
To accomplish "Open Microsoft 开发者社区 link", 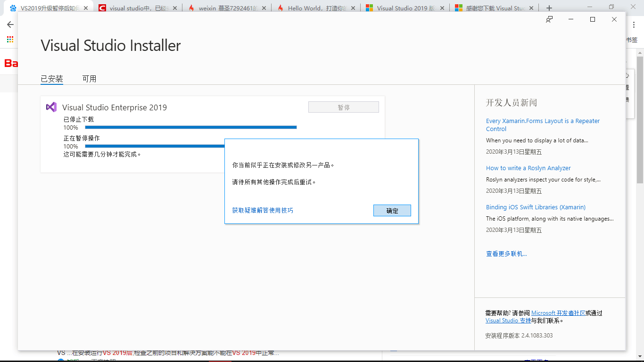I will tap(558, 313).
